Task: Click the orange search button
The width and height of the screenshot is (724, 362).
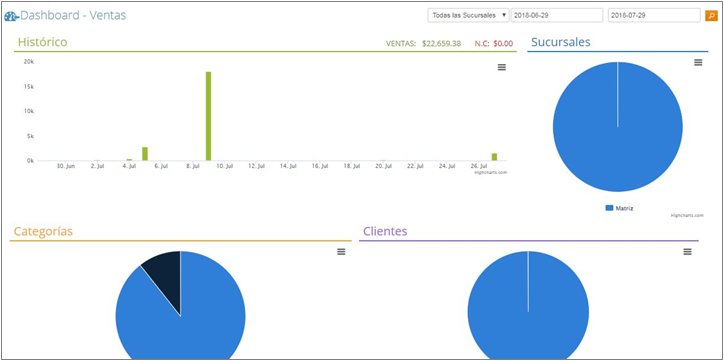Action: tap(711, 16)
